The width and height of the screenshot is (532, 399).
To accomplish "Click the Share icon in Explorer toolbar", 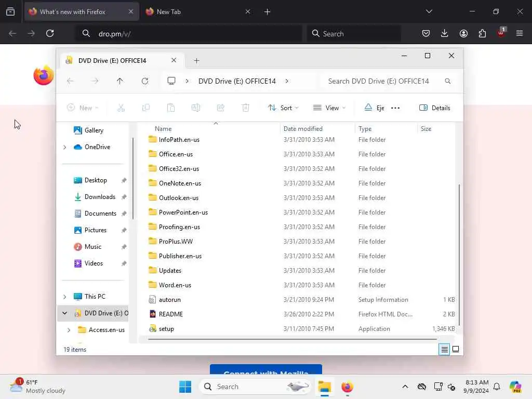I will tap(220, 108).
